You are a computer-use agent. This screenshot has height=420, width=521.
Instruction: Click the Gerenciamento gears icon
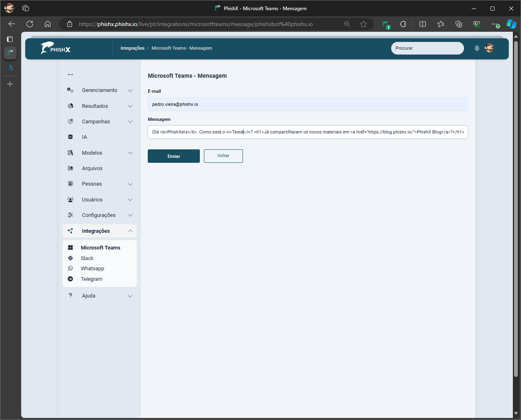coord(70,90)
